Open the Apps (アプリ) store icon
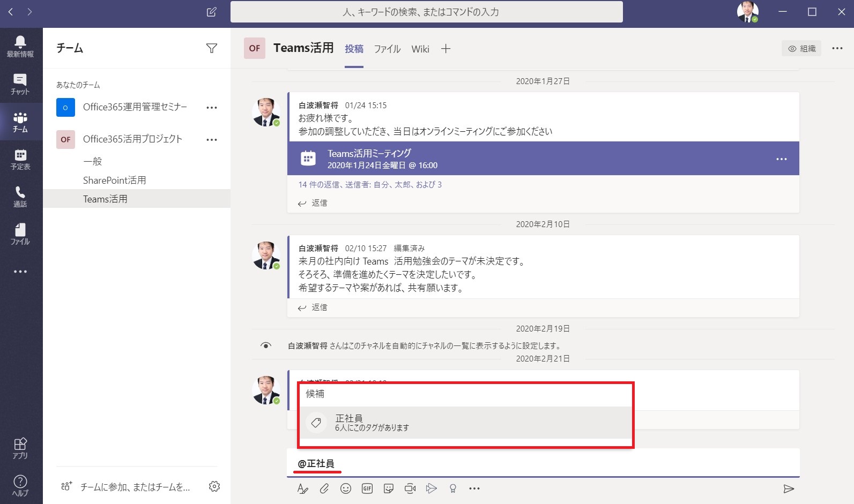 pyautogui.click(x=20, y=448)
